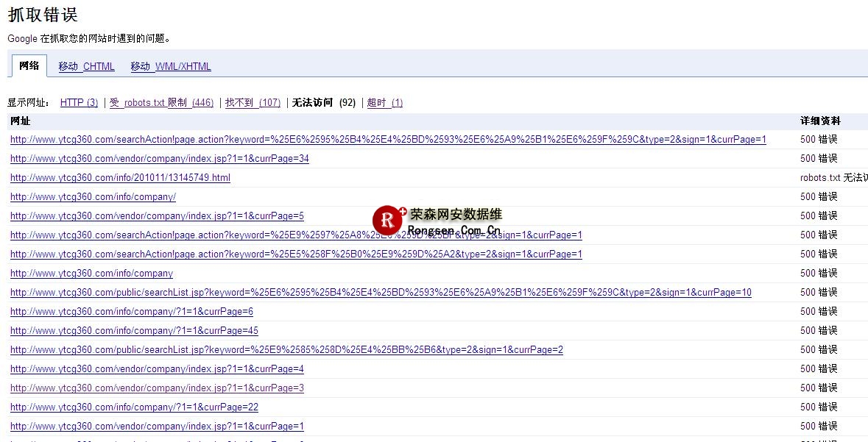Click the info/company/ link with trailing slash

pos(93,196)
